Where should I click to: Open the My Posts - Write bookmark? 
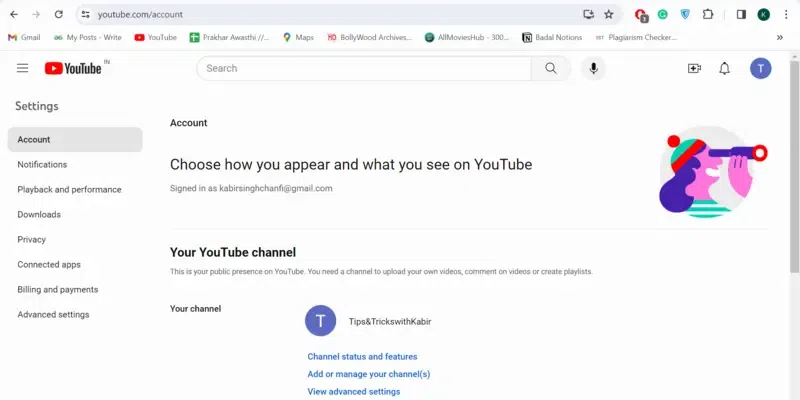click(88, 37)
